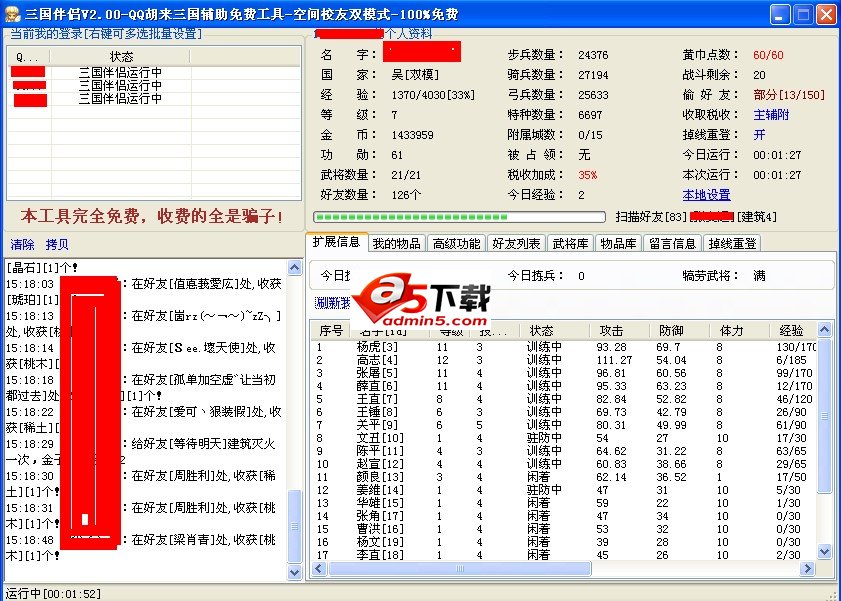This screenshot has width=841, height=601.
Task: Click the generals table horizontal scrollbar thumb
Action: pos(460,568)
